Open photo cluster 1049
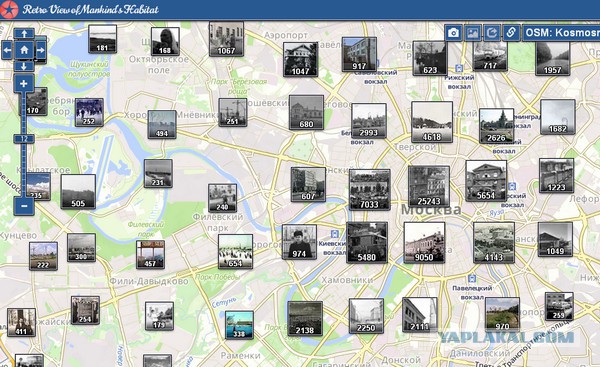The image size is (600, 367). pos(555,240)
